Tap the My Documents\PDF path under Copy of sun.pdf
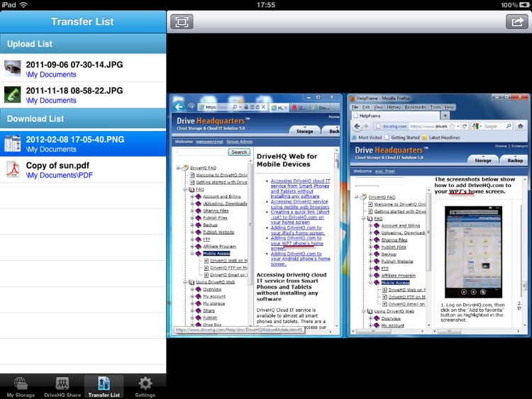 coord(60,175)
